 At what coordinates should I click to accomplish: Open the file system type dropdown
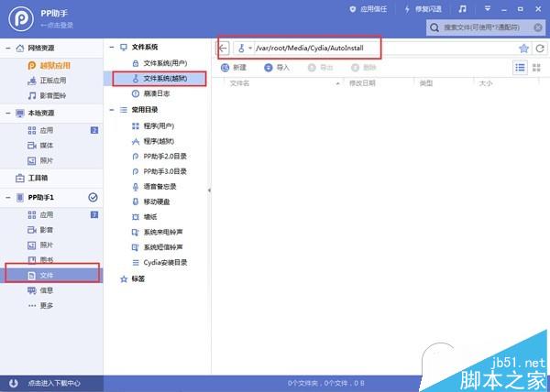click(x=245, y=48)
